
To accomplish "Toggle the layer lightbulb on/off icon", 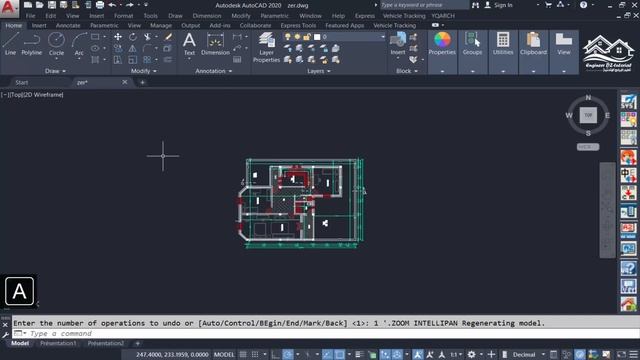I will pos(287,37).
